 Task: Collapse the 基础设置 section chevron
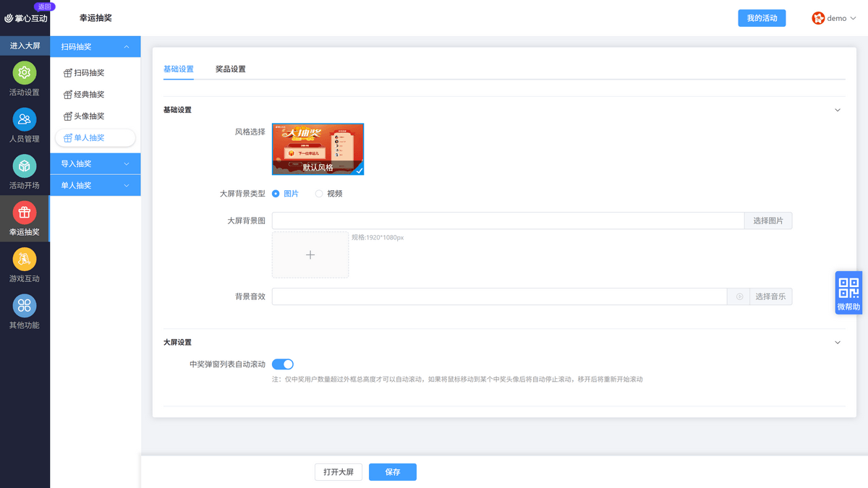(838, 110)
